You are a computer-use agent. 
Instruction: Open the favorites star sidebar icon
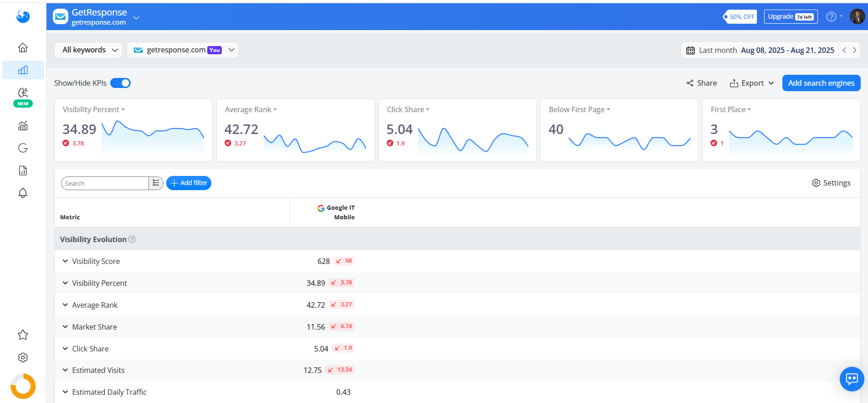23,335
